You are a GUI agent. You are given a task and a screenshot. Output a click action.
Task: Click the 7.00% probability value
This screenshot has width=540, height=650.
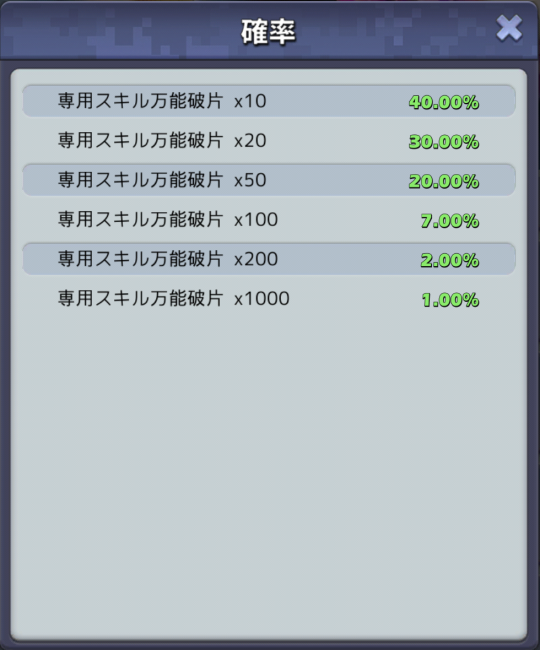(x=450, y=221)
